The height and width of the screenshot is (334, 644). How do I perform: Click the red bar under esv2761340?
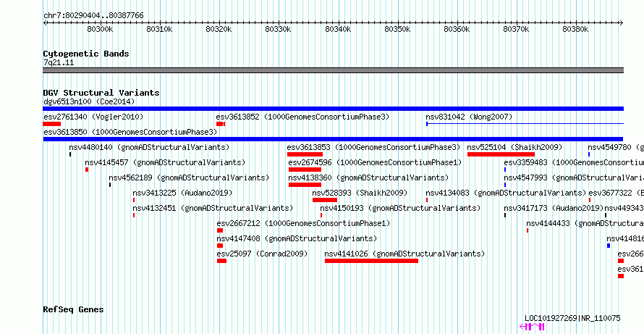point(52,124)
